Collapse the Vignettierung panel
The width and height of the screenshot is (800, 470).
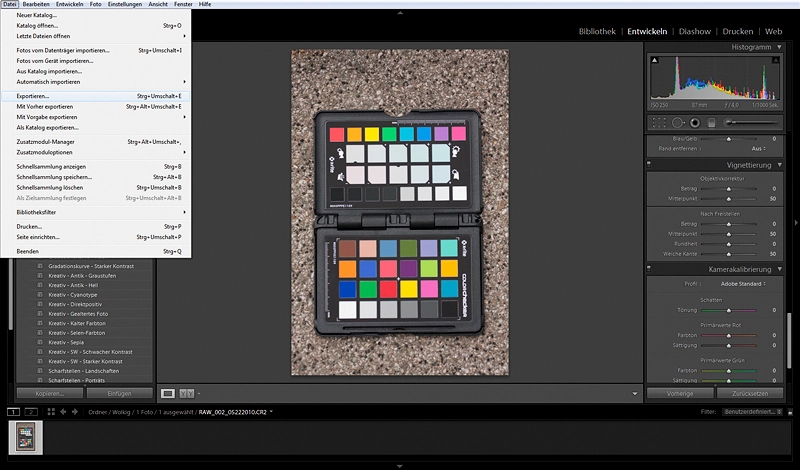(779, 165)
